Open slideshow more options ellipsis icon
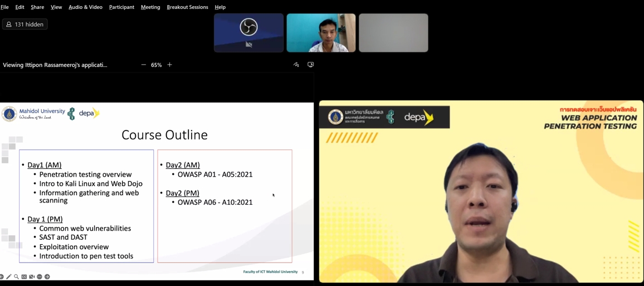 click(x=40, y=277)
